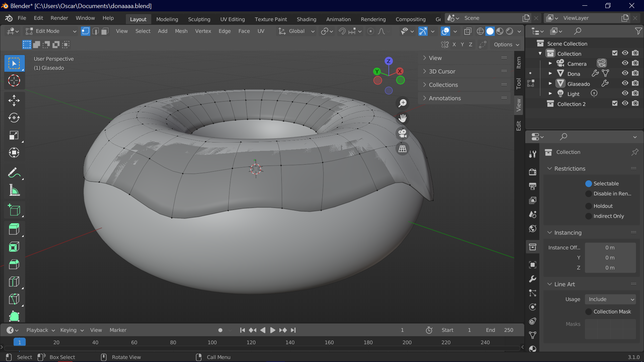
Task: Select the Bevel tool
Action: click(14, 264)
